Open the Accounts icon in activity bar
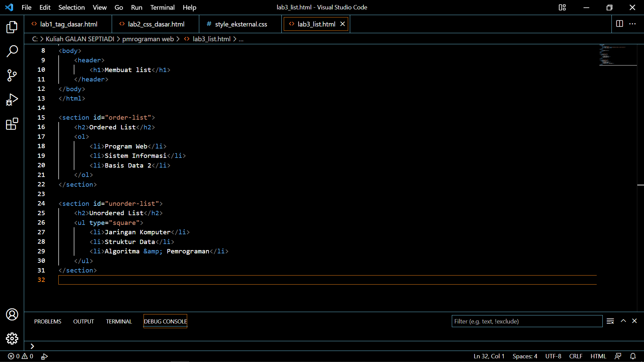This screenshot has height=362, width=644. point(12,314)
